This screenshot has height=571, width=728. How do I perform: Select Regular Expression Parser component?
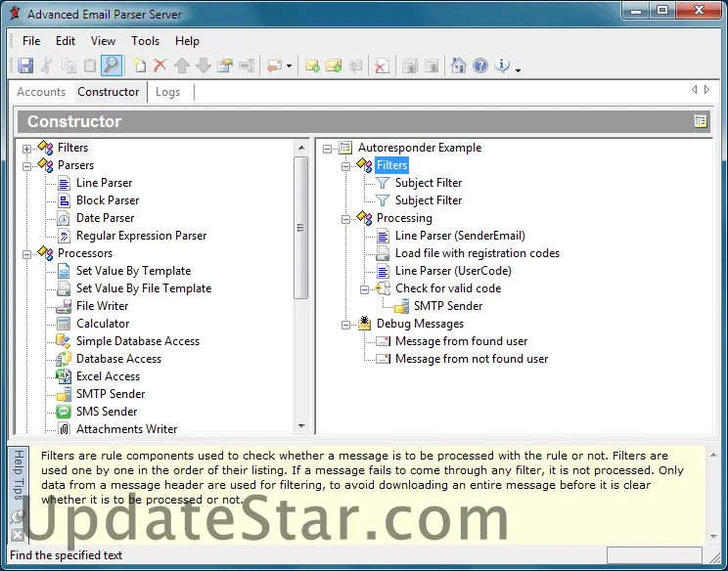[x=141, y=236]
